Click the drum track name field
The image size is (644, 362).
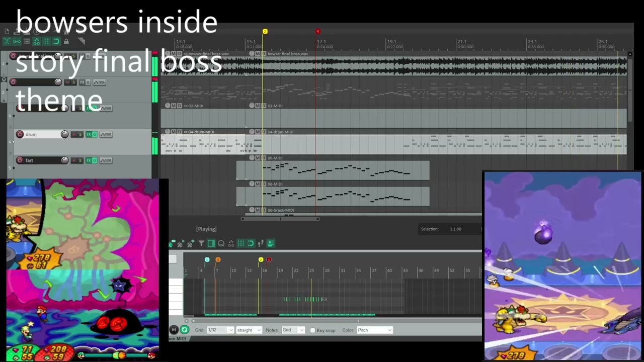42,134
